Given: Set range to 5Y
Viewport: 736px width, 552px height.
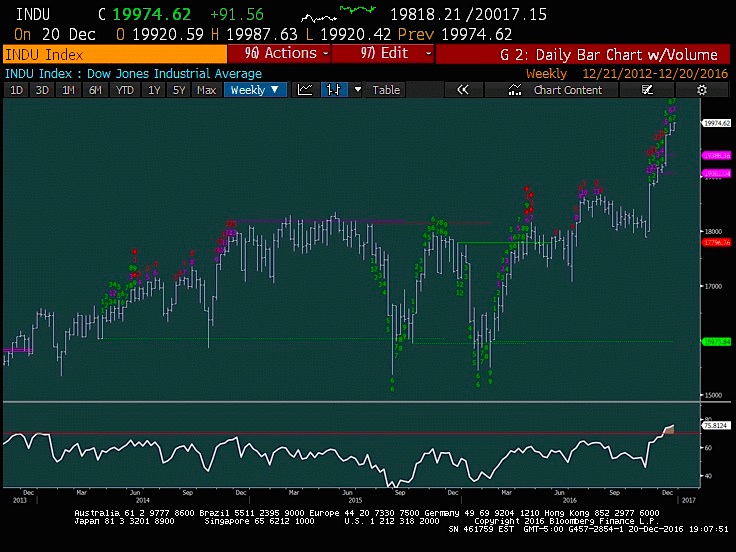Looking at the screenshot, I should (x=179, y=90).
